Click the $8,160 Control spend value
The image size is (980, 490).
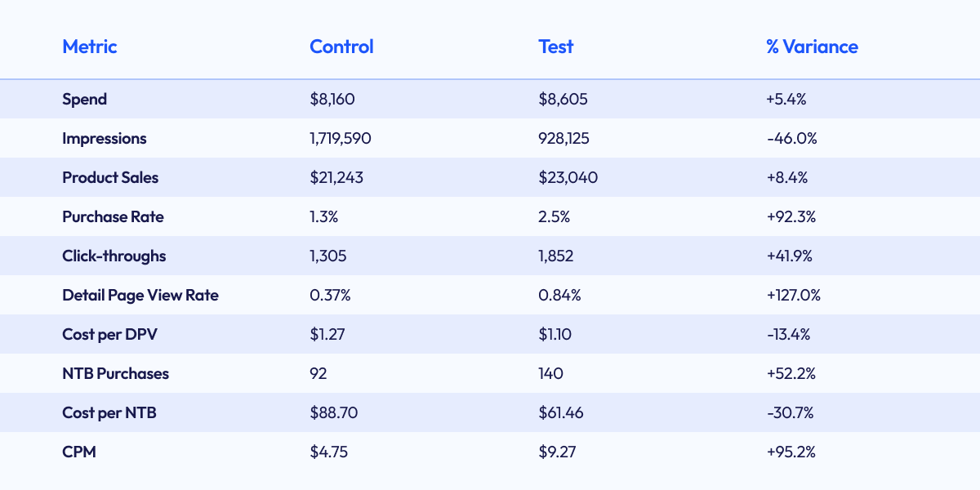click(332, 100)
